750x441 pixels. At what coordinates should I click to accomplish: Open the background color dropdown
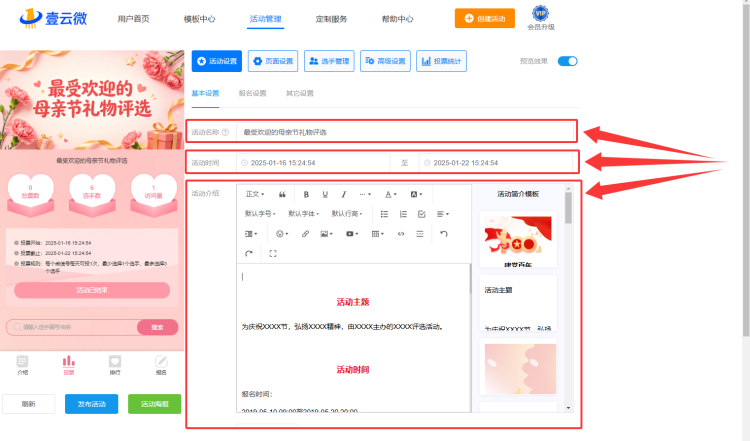[x=416, y=194]
